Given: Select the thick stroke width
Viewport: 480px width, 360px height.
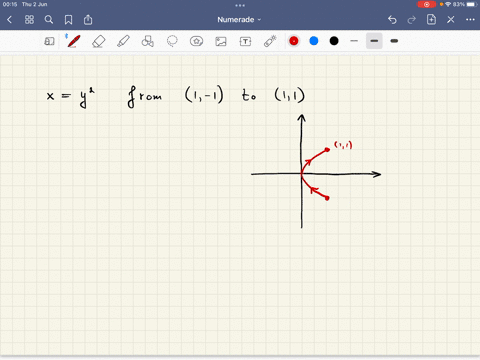Looking at the screenshot, I should coord(394,41).
